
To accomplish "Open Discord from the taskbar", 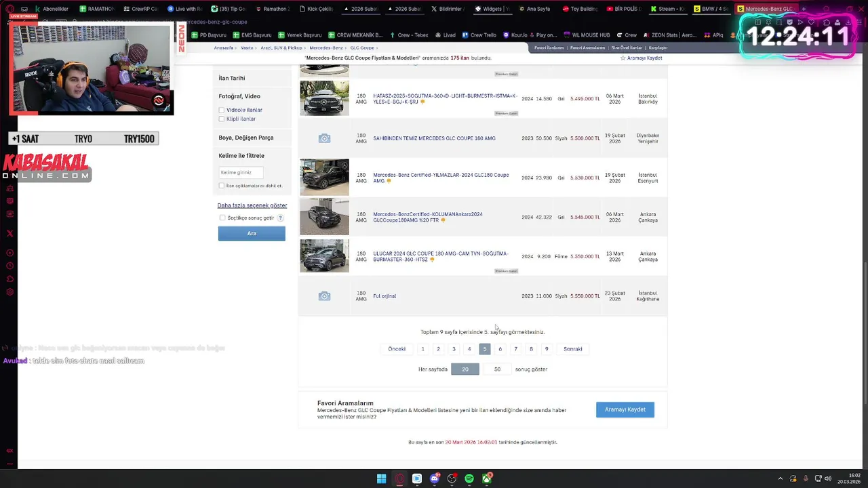I will (435, 479).
